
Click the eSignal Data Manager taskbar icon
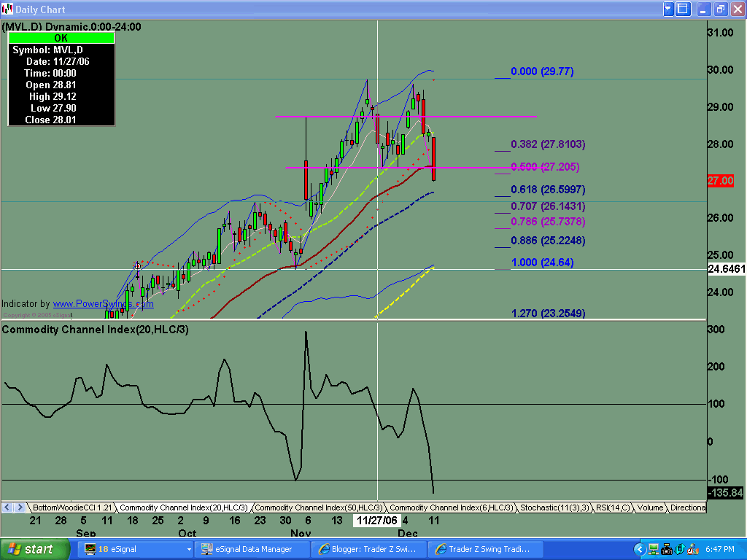[206, 549]
